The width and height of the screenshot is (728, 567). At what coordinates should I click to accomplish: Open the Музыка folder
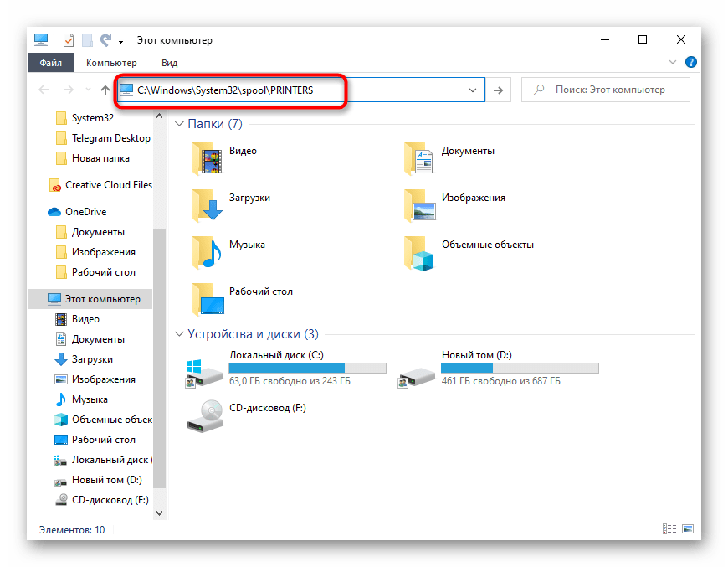click(x=206, y=250)
